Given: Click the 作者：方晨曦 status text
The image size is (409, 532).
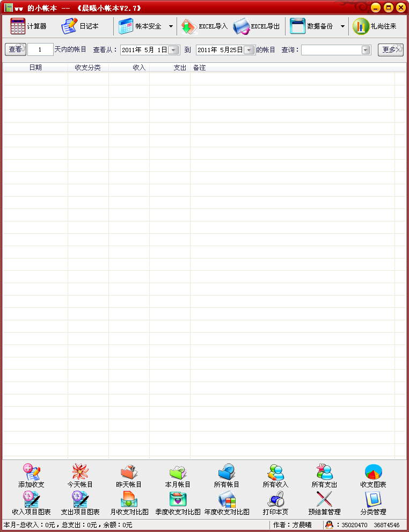Looking at the screenshot, I should click(292, 525).
